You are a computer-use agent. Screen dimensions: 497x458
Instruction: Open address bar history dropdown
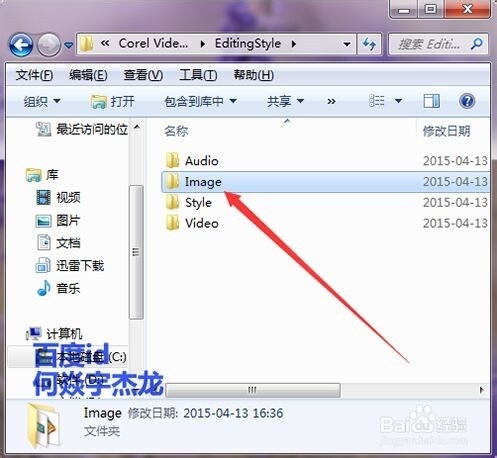tap(347, 44)
